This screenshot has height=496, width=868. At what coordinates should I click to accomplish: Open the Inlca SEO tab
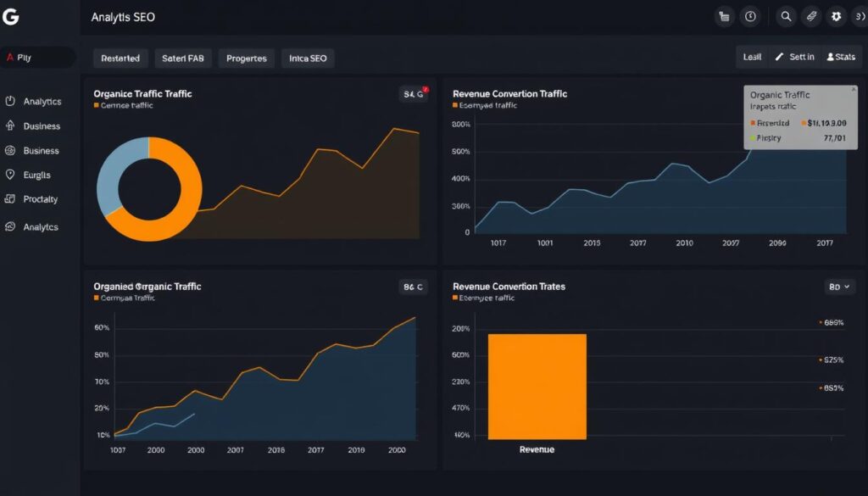point(307,59)
